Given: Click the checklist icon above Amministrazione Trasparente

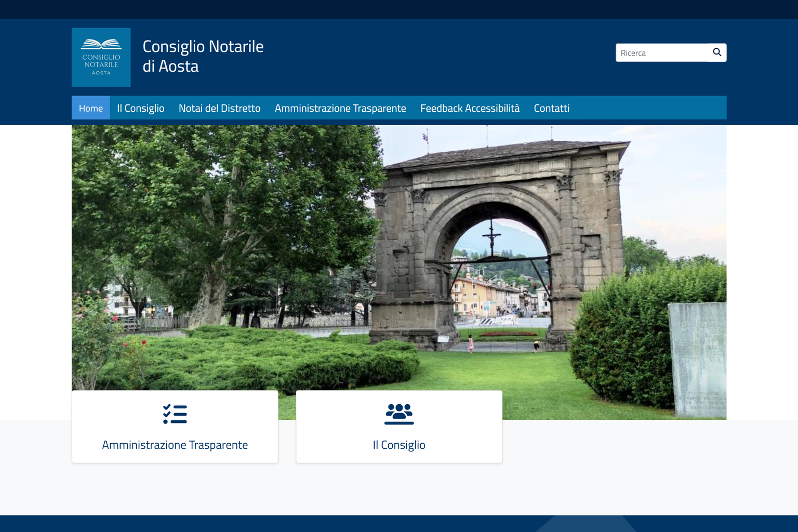Looking at the screenshot, I should pos(175,414).
